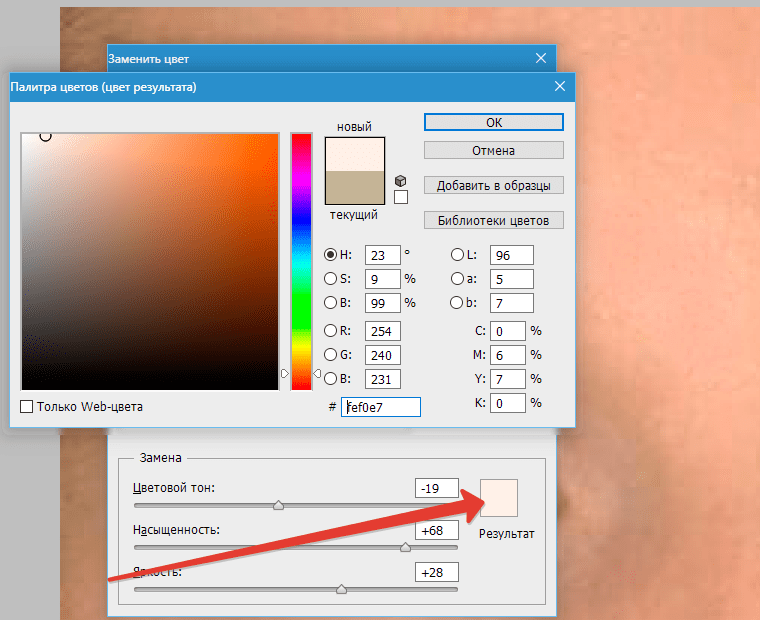The height and width of the screenshot is (620, 760).
Task: Choose the G: green radio button
Action: coord(330,354)
